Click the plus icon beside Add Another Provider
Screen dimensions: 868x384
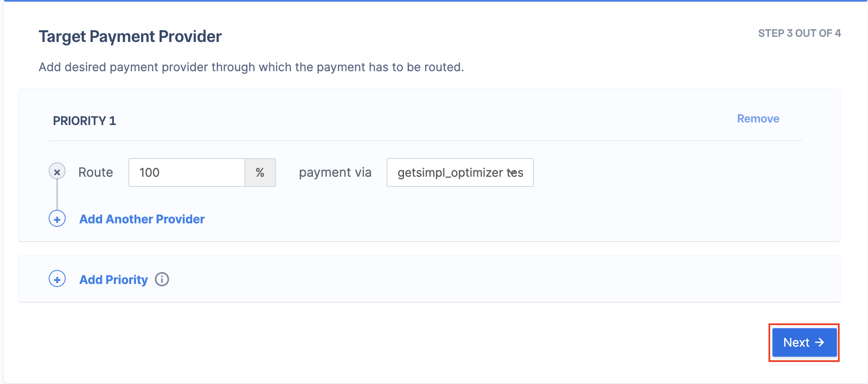tap(57, 219)
